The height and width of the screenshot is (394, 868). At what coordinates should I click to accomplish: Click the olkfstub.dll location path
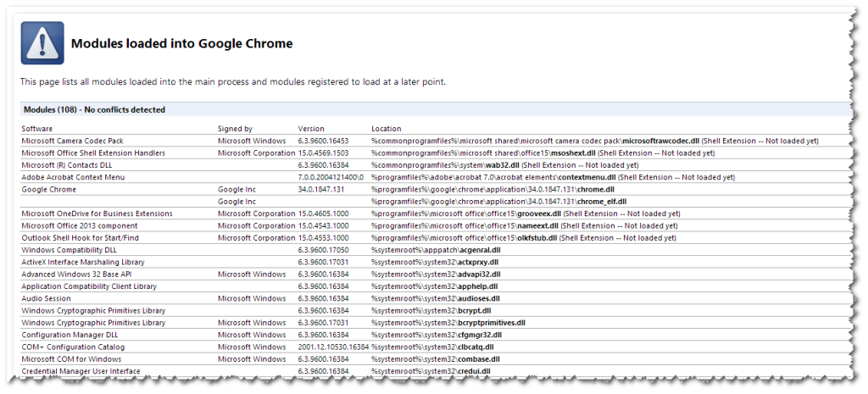(524, 238)
